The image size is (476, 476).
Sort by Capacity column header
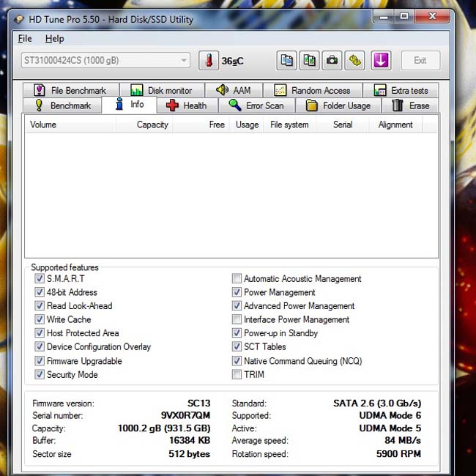point(144,124)
